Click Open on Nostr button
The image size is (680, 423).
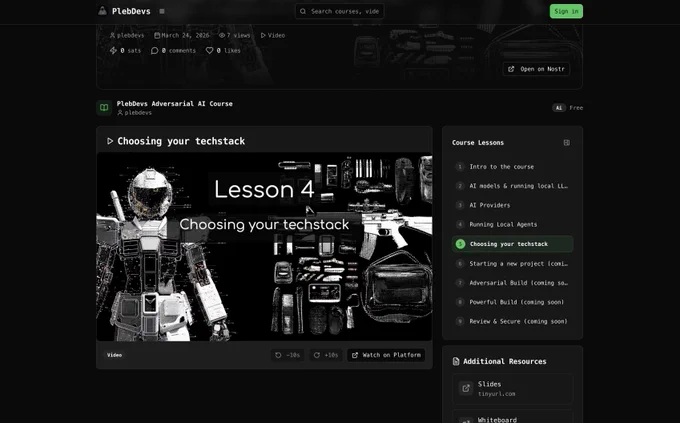[x=536, y=69]
